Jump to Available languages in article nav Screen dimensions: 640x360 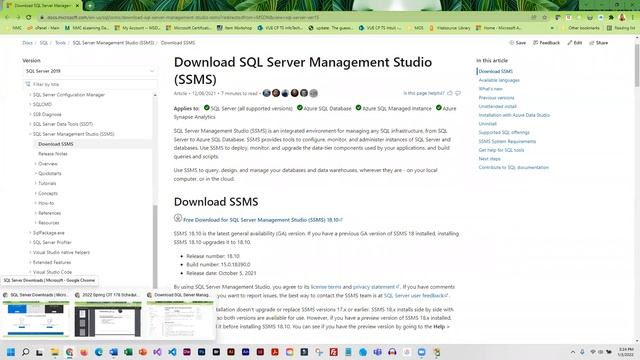(499, 80)
